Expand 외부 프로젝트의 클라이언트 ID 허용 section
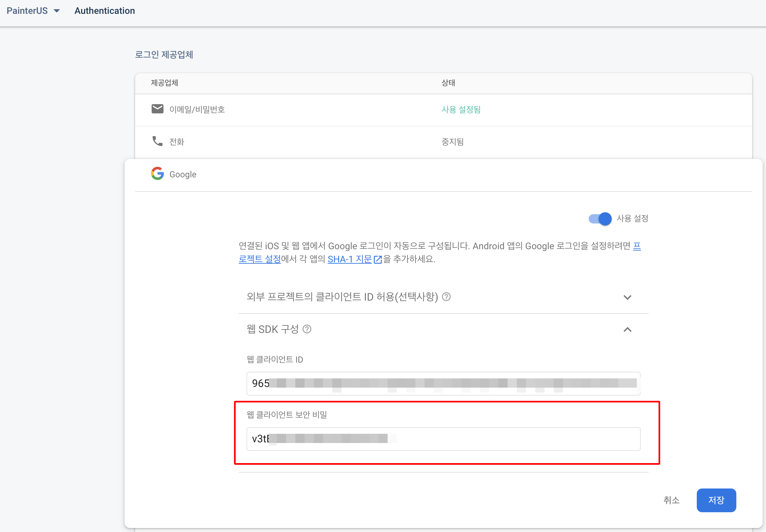 point(627,297)
